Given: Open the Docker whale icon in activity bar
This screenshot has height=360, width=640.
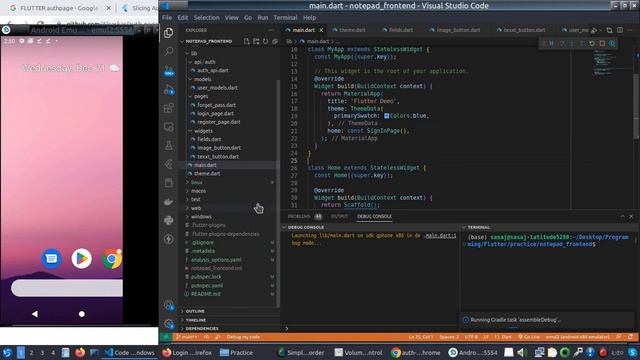Looking at the screenshot, I should click(x=169, y=202).
